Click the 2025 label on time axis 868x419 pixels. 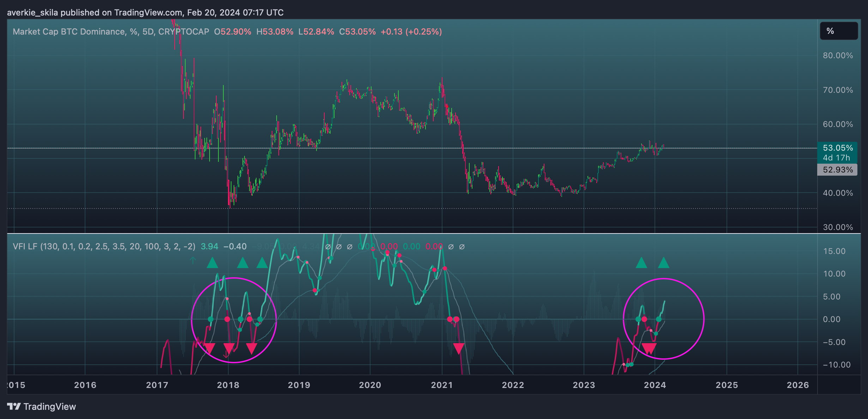[x=727, y=385]
